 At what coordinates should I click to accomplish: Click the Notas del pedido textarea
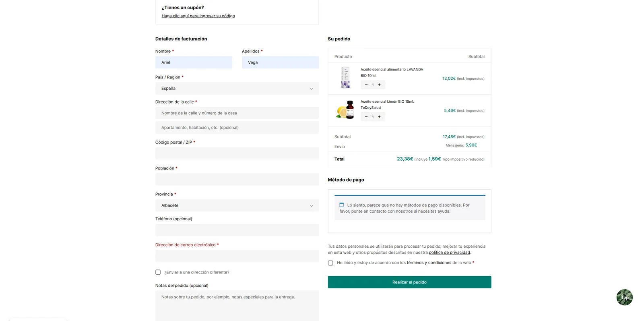tap(237, 306)
